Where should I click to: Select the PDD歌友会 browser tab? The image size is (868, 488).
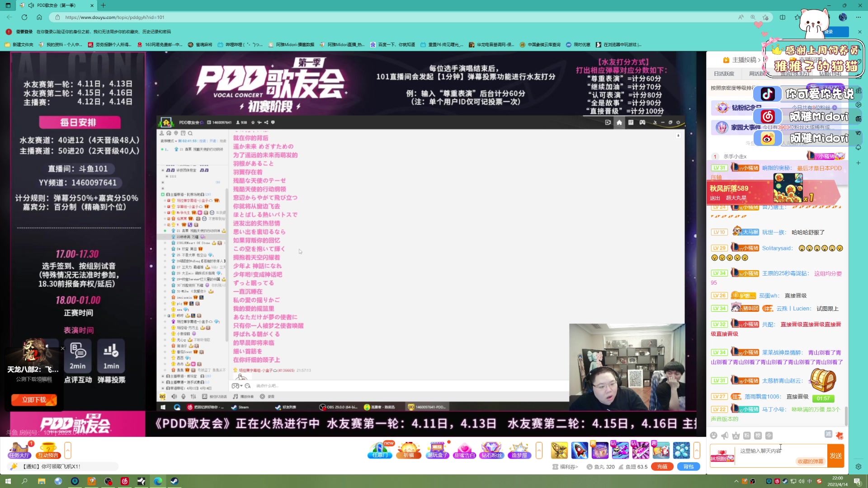(x=54, y=5)
